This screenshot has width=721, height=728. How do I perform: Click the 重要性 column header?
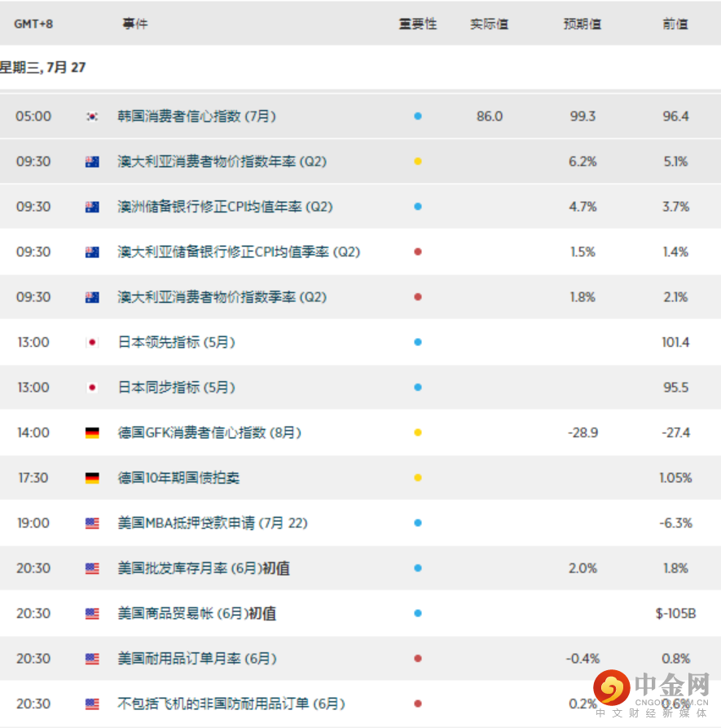[x=418, y=24]
